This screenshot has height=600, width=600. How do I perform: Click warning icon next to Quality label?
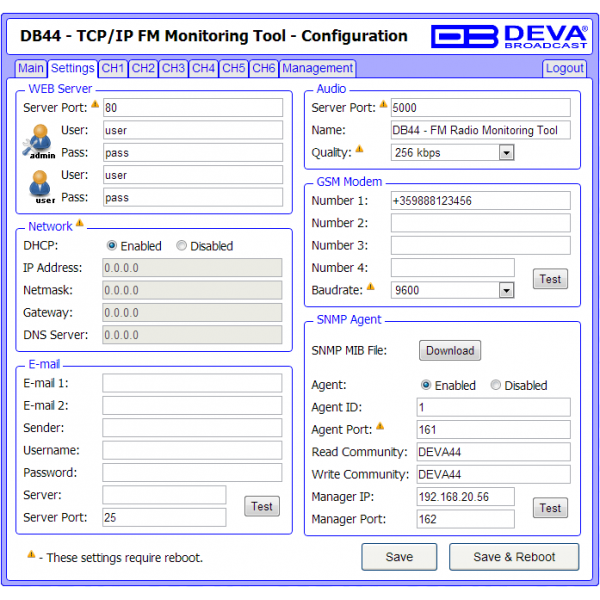pyautogui.click(x=359, y=149)
